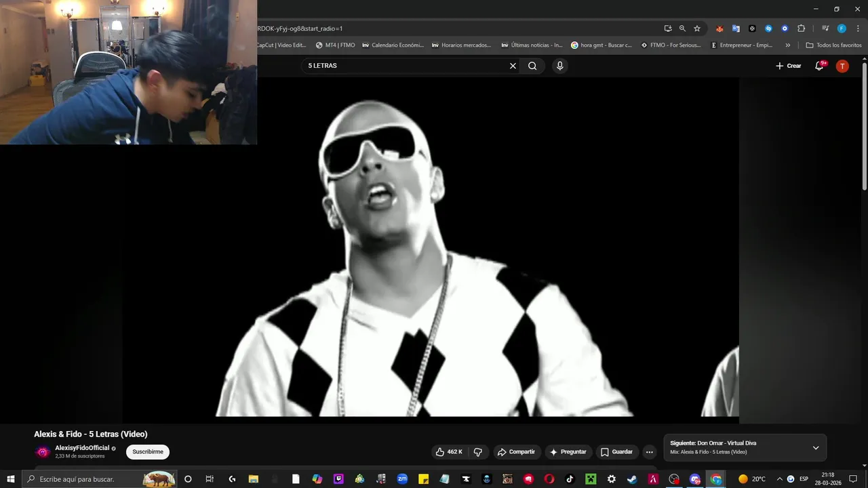The height and width of the screenshot is (488, 868).
Task: Click the video player to pause
Action: pyautogui.click(x=431, y=247)
